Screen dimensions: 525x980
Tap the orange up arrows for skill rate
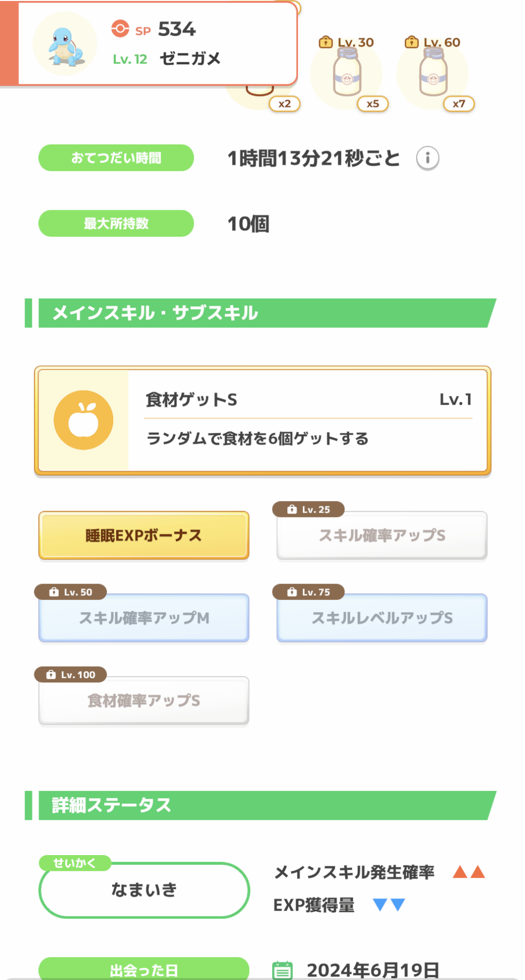click(x=469, y=872)
